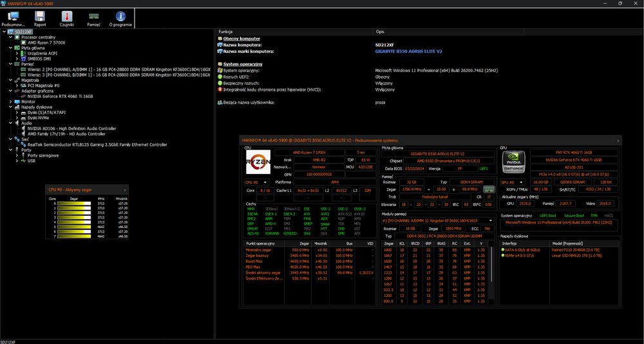Click the Core 5 clock bar
Image resolution: width=644 pixels, height=344 pixels.
pyautogui.click(x=74, y=225)
